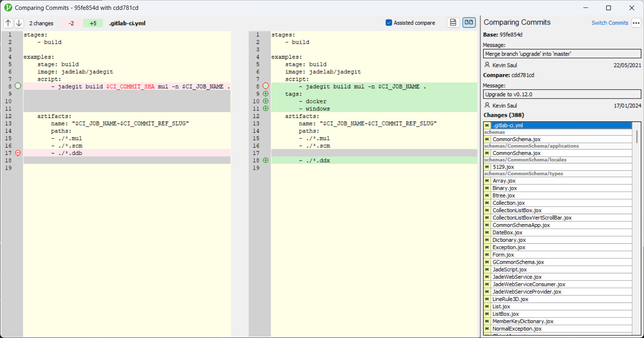Click the +5 added lines badge
Image resolution: width=644 pixels, height=338 pixels.
93,23
